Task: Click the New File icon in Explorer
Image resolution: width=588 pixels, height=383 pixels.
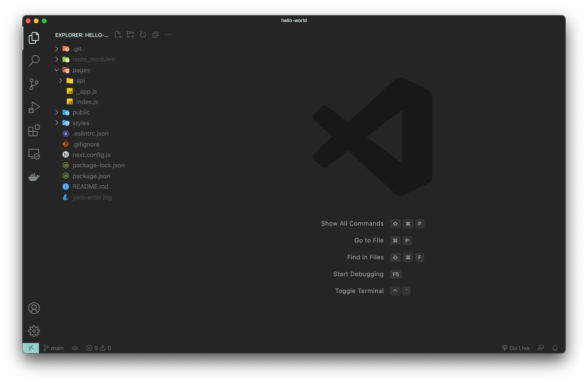Action: coord(118,35)
